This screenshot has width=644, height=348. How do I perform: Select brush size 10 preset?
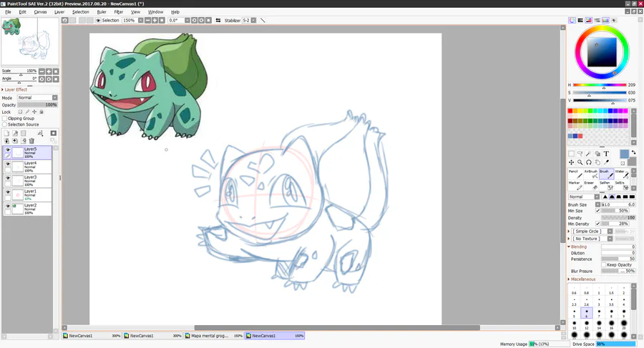(x=574, y=325)
